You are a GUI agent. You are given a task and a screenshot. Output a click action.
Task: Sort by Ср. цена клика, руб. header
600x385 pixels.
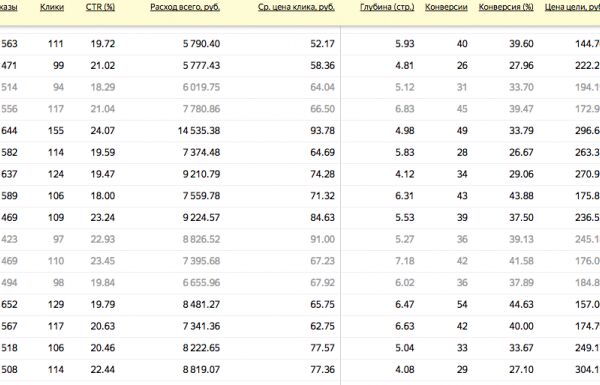click(296, 7)
